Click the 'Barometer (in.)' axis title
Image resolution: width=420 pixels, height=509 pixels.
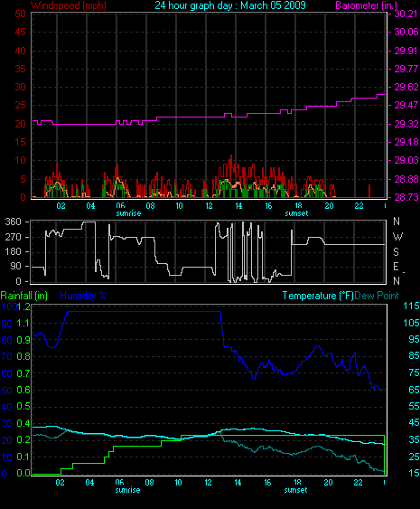pyautogui.click(x=366, y=5)
